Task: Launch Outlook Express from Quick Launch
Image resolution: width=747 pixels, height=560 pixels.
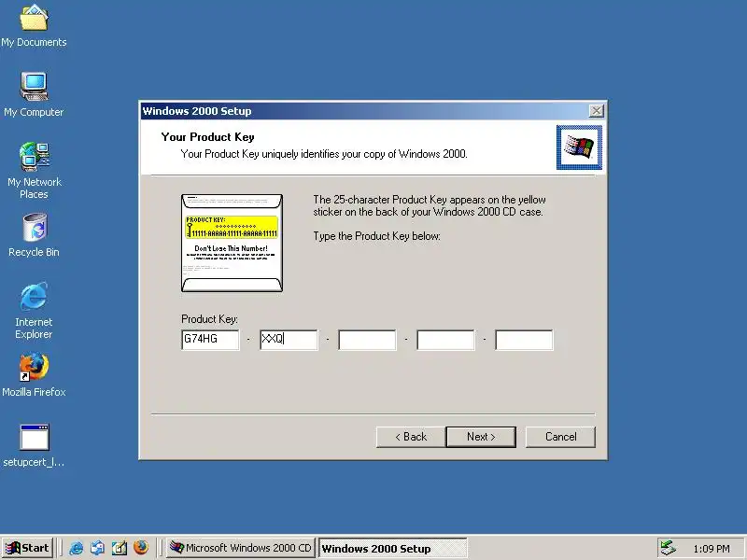Action: 98,548
